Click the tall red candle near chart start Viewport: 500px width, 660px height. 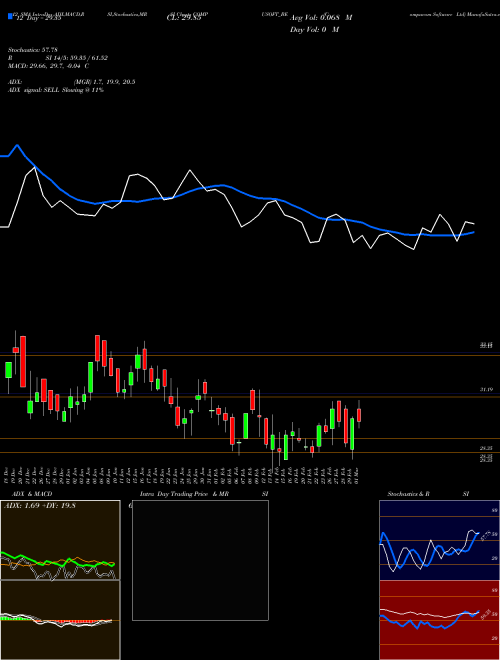pyautogui.click(x=23, y=362)
